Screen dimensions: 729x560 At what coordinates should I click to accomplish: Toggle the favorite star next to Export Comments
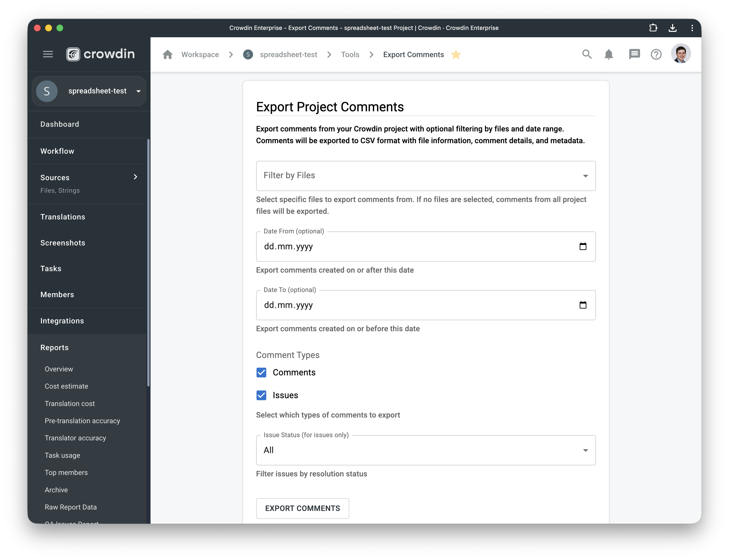click(456, 54)
